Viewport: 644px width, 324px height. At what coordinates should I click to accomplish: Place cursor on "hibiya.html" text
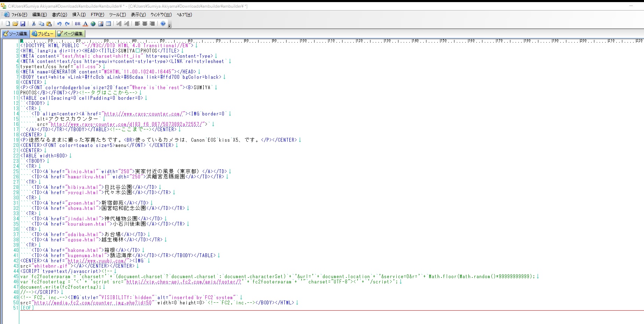coord(83,187)
